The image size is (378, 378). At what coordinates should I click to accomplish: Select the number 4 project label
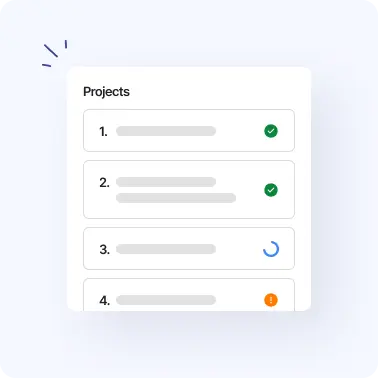tap(104, 300)
